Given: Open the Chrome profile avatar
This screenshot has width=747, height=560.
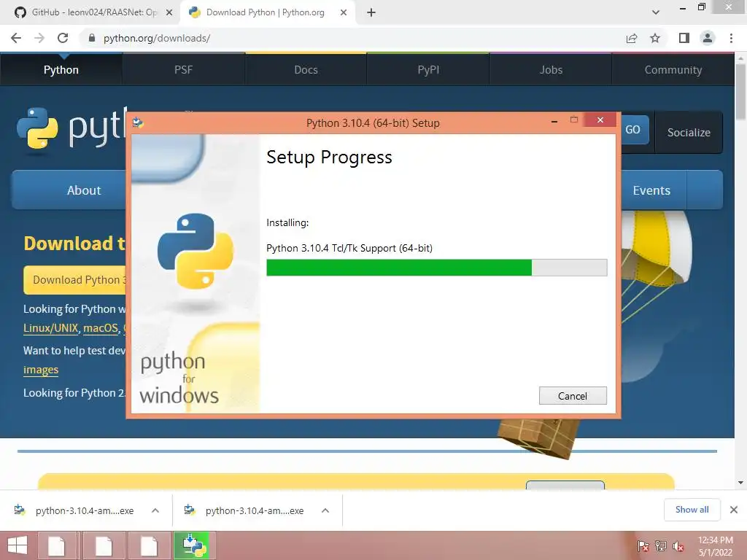Looking at the screenshot, I should click(x=708, y=38).
